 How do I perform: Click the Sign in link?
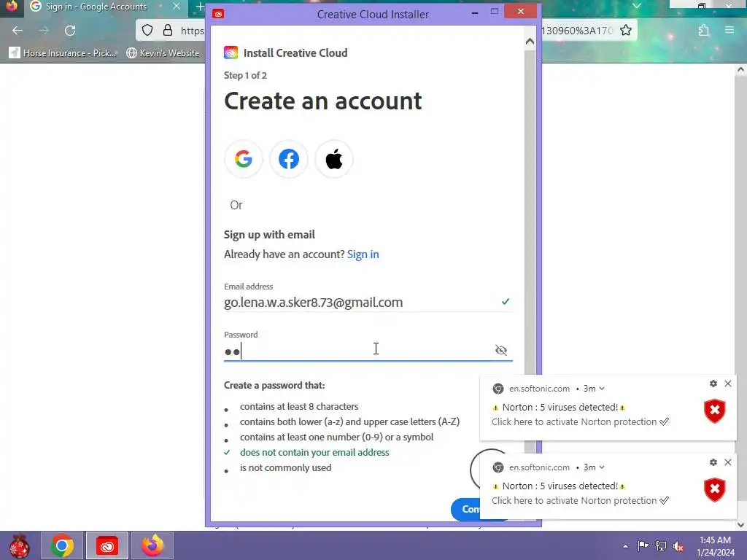363,254
